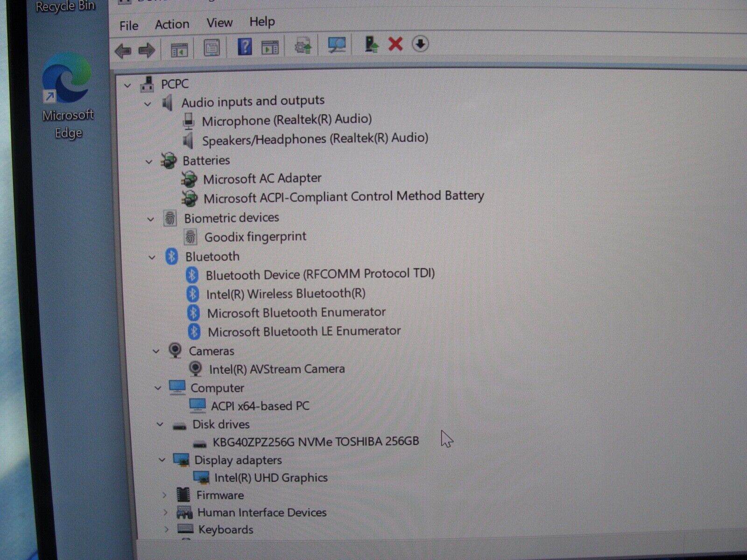Image resolution: width=747 pixels, height=560 pixels.
Task: Click the Disable device down-arrow icon
Action: (419, 45)
